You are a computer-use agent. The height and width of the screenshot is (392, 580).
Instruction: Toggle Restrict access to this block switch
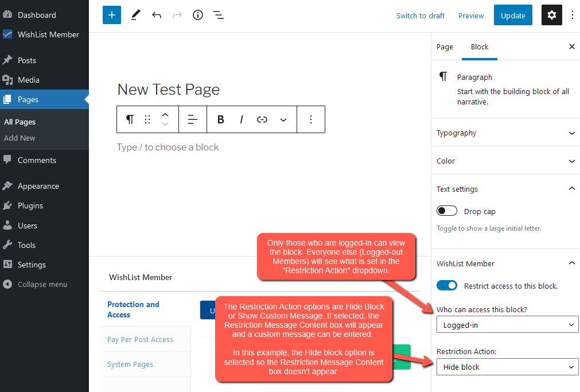pos(447,285)
